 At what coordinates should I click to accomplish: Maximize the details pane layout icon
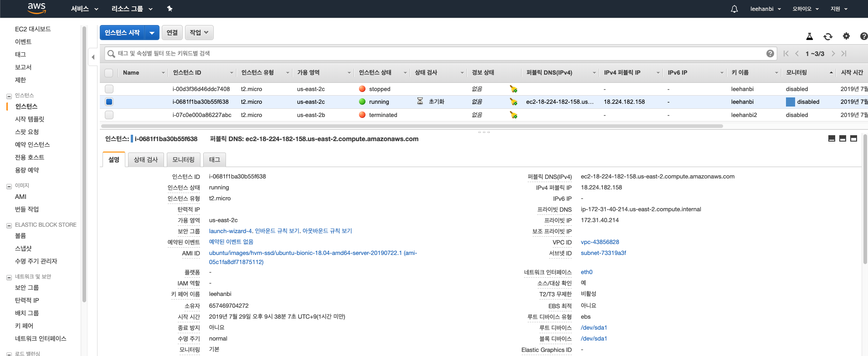[x=853, y=138]
